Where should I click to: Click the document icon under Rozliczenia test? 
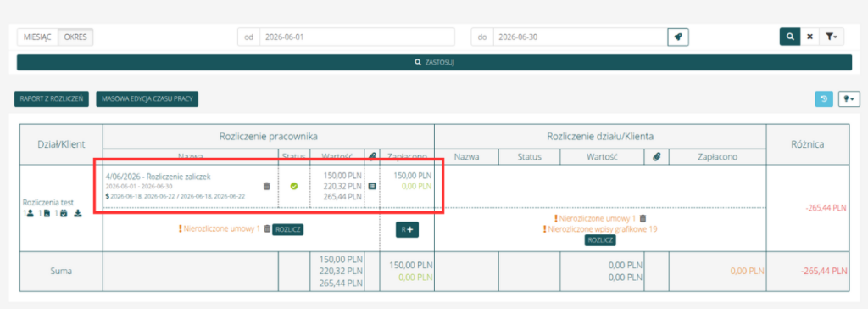[x=47, y=214]
